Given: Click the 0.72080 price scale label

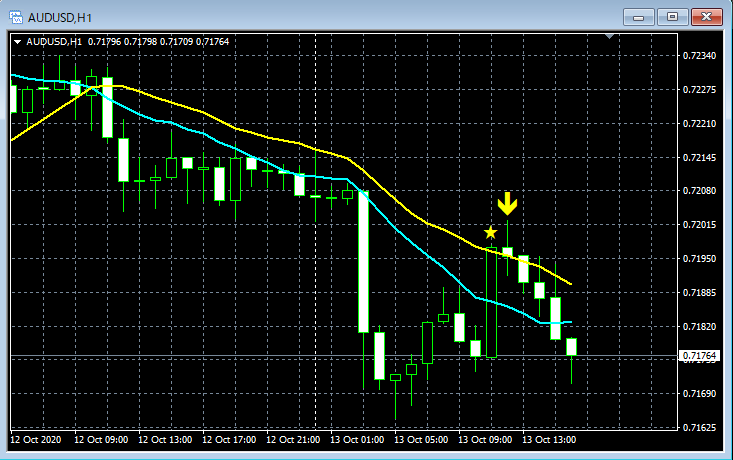Looking at the screenshot, I should pyautogui.click(x=699, y=191).
